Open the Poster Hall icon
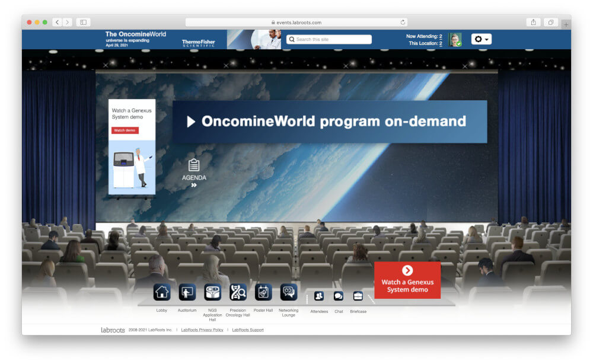Screen dimensions: 593x364 263,292
